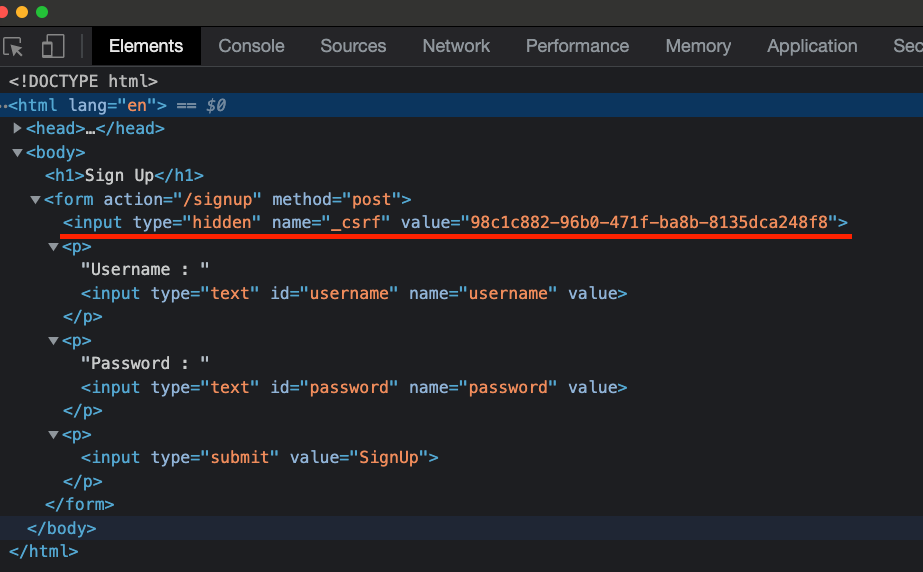Click the type="hidden" attribute
The width and height of the screenshot is (923, 572).
pos(197,222)
